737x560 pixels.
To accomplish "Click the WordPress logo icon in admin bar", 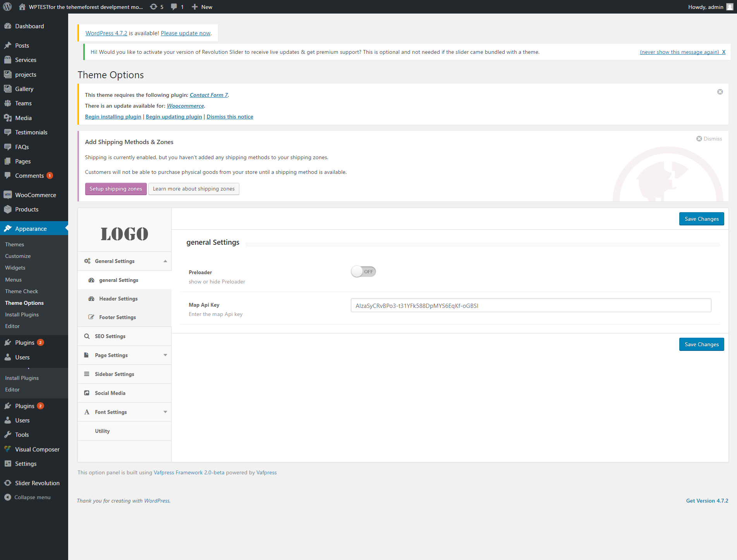I will pyautogui.click(x=7, y=7).
